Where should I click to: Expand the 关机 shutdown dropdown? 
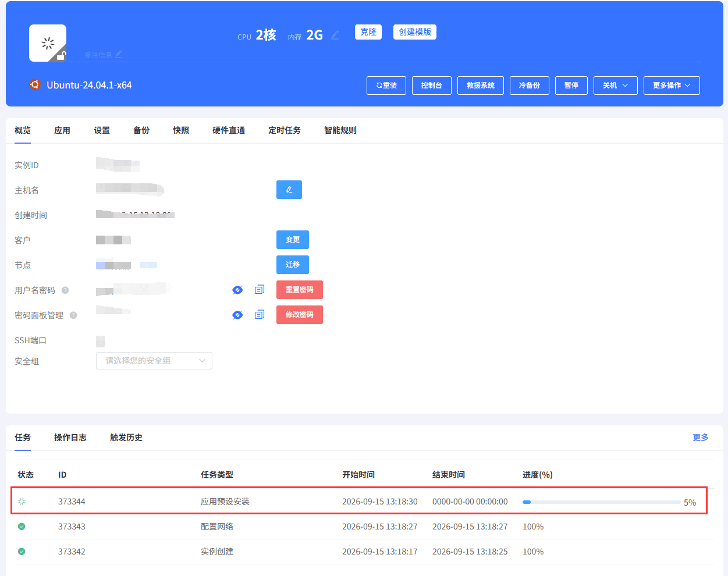coord(616,86)
